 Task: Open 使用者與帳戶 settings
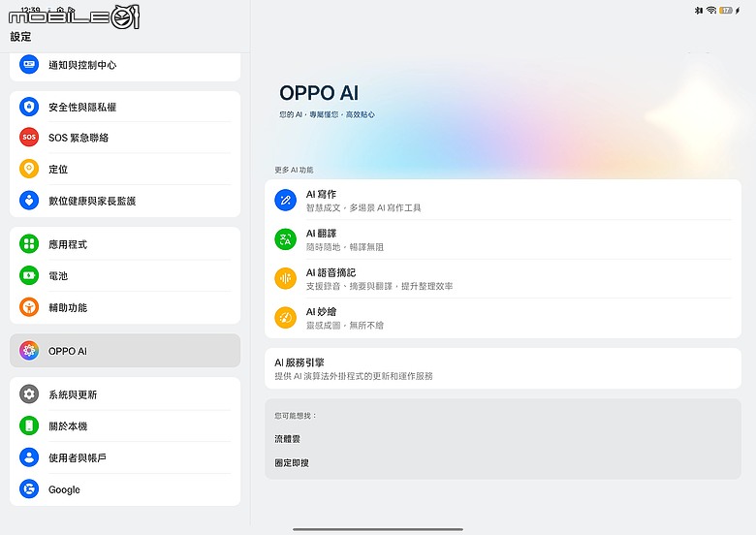tap(125, 457)
